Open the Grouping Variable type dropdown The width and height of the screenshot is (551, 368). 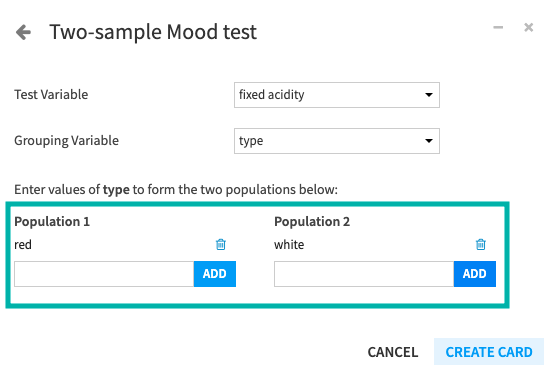coord(337,141)
